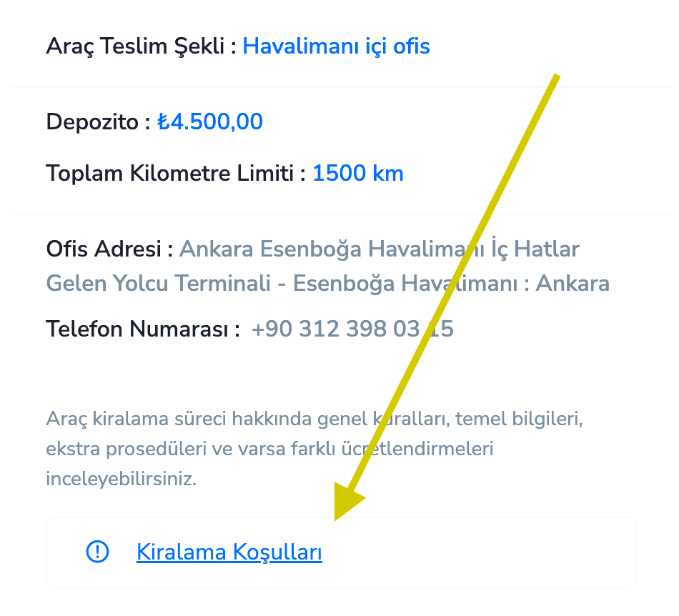Click the deposit amount ₺4.500,00
The image size is (679, 616).
pos(209,121)
